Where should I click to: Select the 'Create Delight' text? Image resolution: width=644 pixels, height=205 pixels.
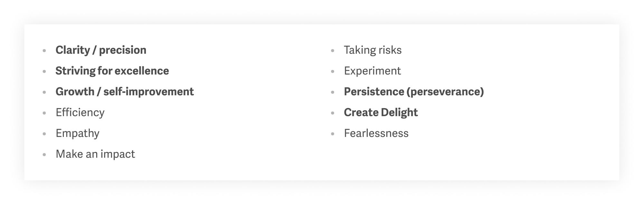coord(381,113)
